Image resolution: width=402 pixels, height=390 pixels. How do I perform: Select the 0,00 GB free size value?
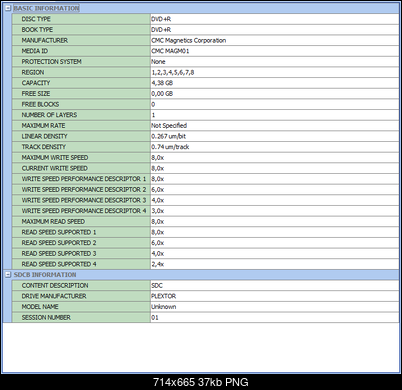point(162,94)
